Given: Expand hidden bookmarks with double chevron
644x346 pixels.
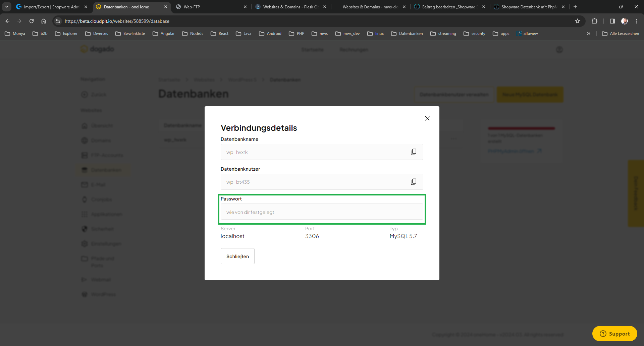Looking at the screenshot, I should [x=588, y=34].
